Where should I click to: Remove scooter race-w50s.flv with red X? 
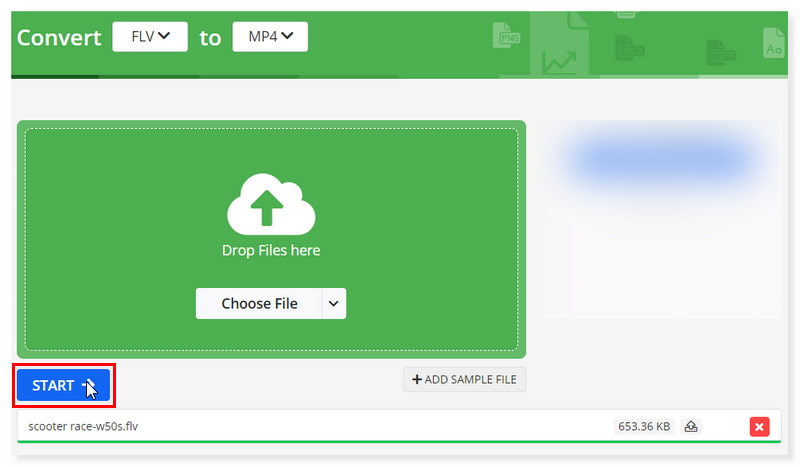(759, 427)
